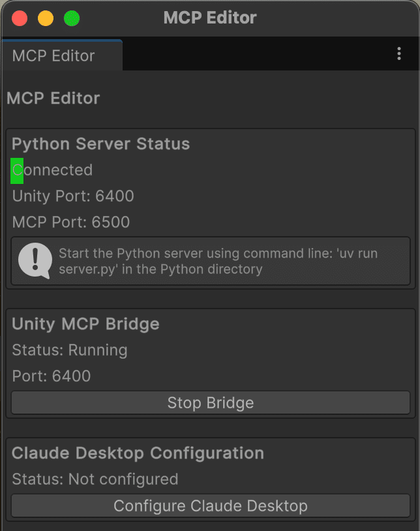Click the green zoom button in the title bar
This screenshot has height=531, width=420.
pyautogui.click(x=72, y=18)
